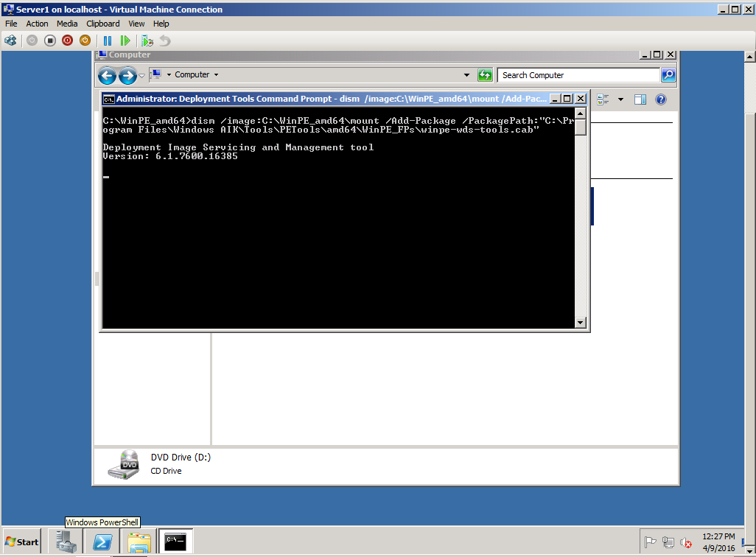Image resolution: width=756 pixels, height=557 pixels.
Task: Click the orange Save state icon
Action: pos(85,41)
